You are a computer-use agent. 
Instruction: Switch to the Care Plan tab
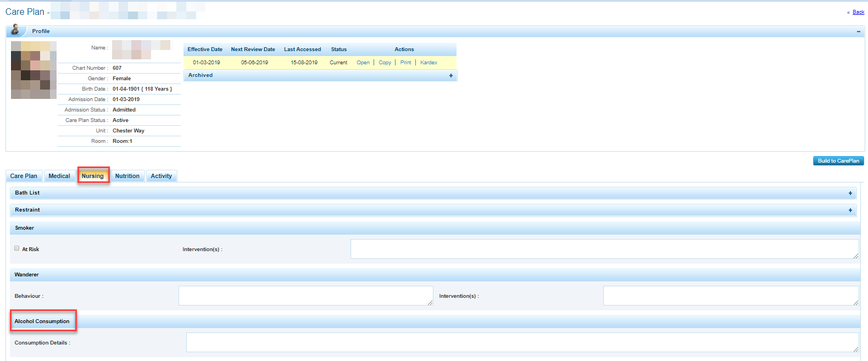pos(24,176)
